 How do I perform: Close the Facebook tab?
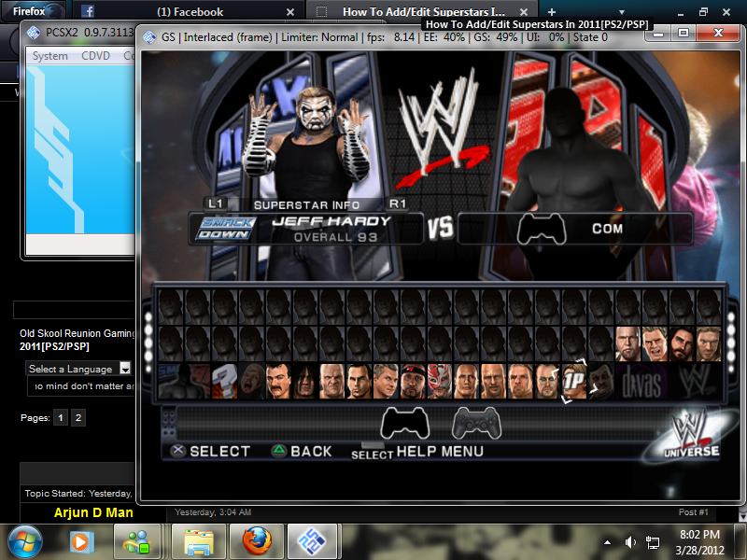pyautogui.click(x=290, y=12)
